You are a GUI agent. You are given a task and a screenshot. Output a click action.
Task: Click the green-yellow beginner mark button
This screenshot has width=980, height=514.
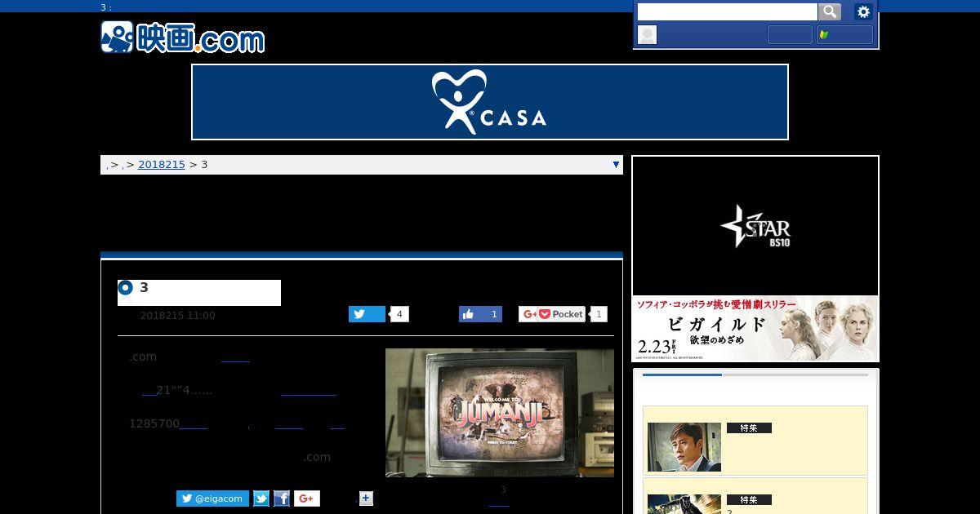coord(844,34)
